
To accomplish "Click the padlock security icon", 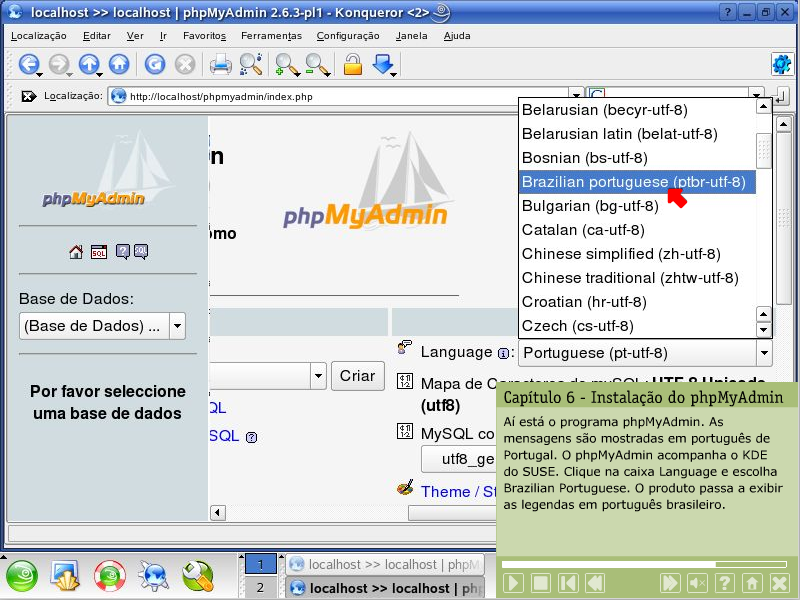I will coord(352,65).
